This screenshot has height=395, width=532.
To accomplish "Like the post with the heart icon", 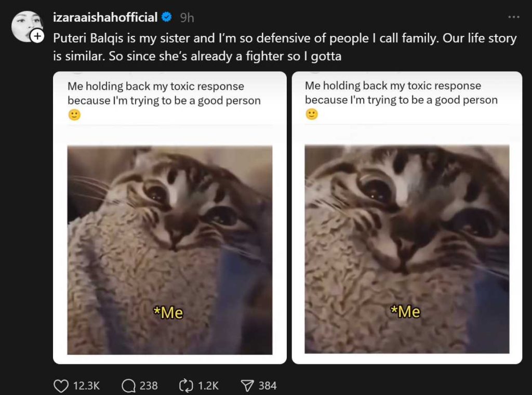I will (61, 385).
